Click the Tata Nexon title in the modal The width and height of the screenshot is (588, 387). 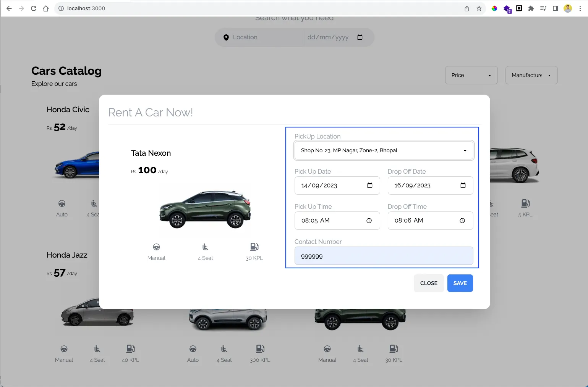pyautogui.click(x=151, y=153)
